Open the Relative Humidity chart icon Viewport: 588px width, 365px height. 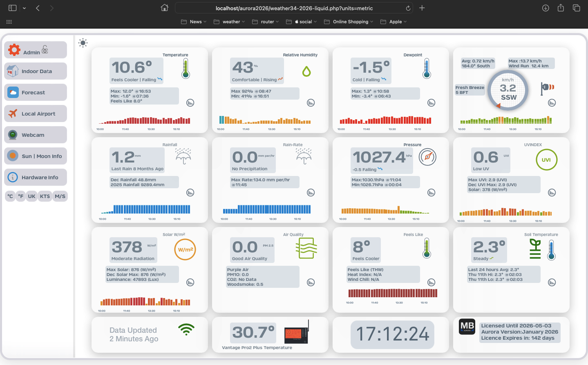tap(311, 103)
